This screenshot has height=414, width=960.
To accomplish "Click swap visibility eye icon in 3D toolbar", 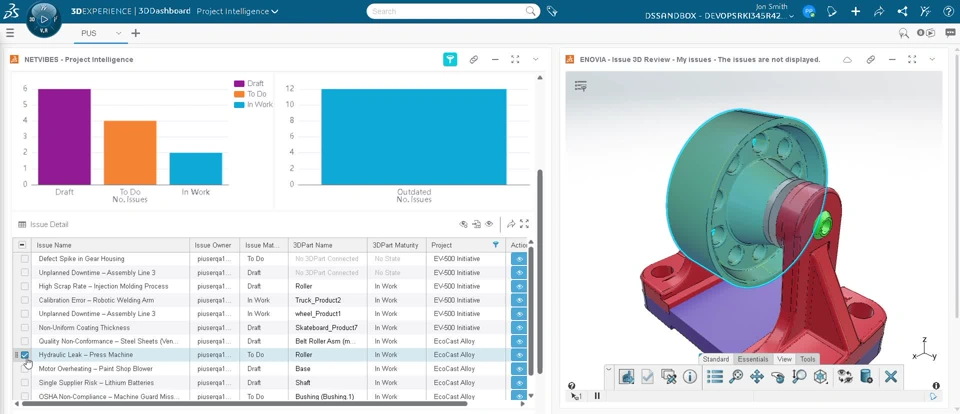I will [845, 377].
